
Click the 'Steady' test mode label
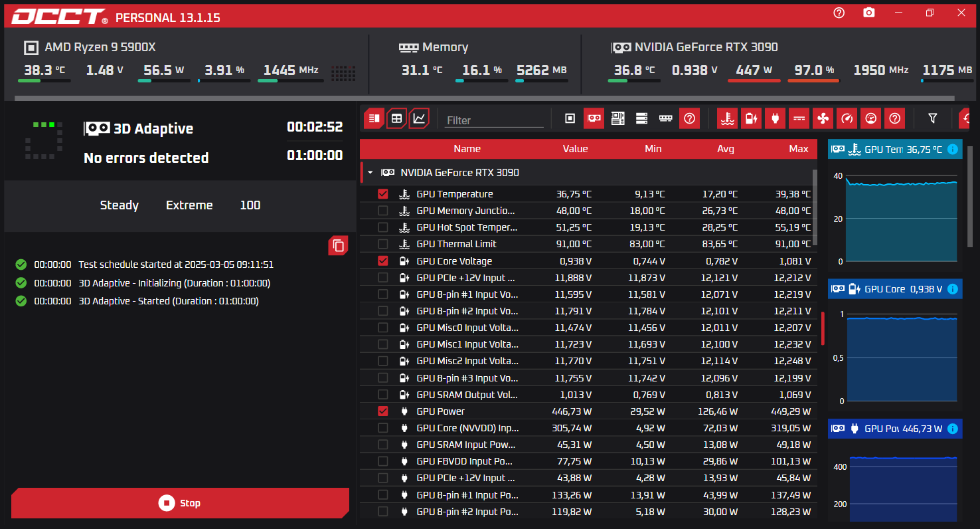pyautogui.click(x=120, y=205)
